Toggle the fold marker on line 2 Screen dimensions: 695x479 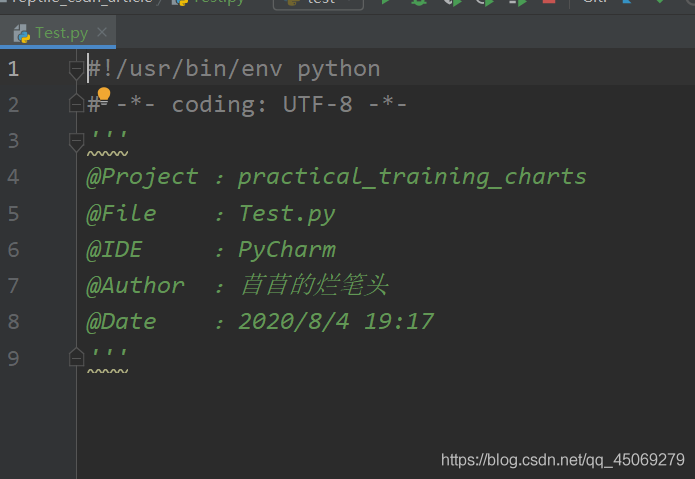76,104
